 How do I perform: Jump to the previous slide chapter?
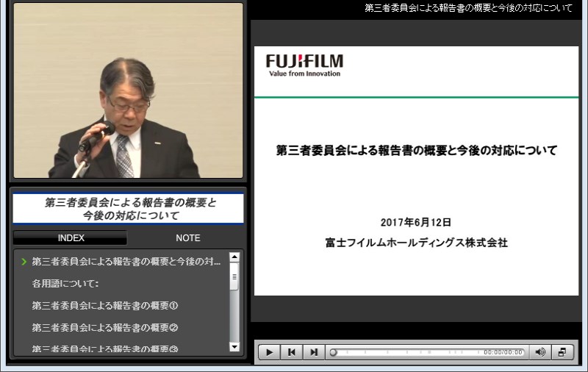291,352
